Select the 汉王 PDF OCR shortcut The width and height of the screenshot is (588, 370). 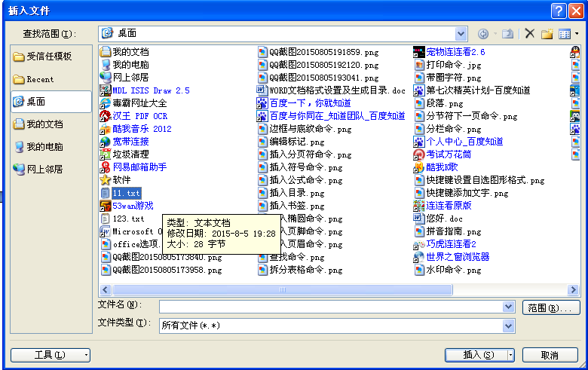pyautogui.click(x=134, y=116)
